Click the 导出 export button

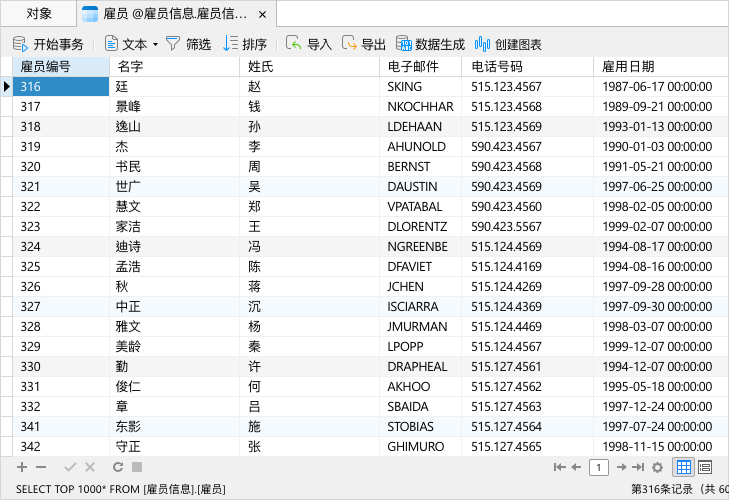[363, 44]
